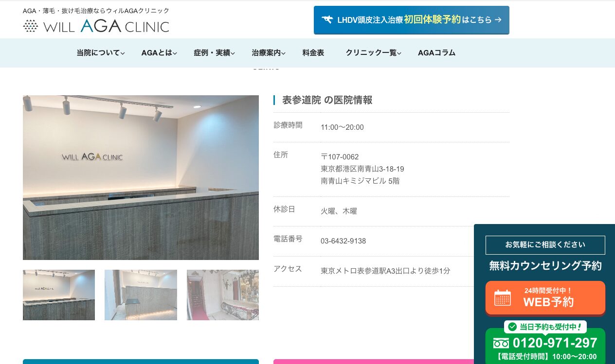Open the AGAコラム section
Image resolution: width=615 pixels, height=364 pixels.
click(x=436, y=53)
